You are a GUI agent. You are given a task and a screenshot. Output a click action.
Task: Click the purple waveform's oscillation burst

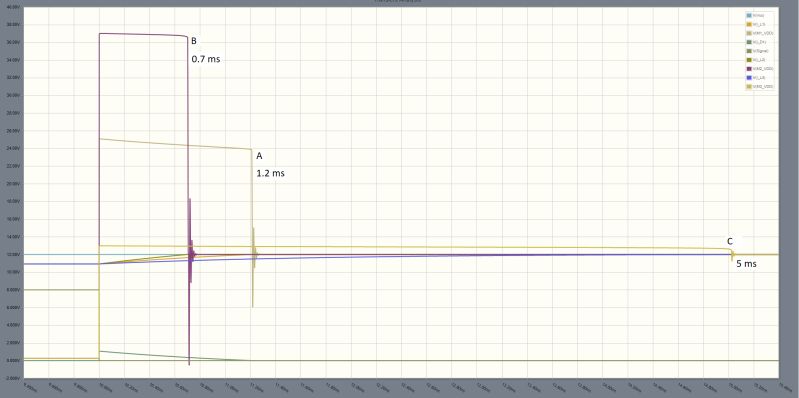pos(190,255)
